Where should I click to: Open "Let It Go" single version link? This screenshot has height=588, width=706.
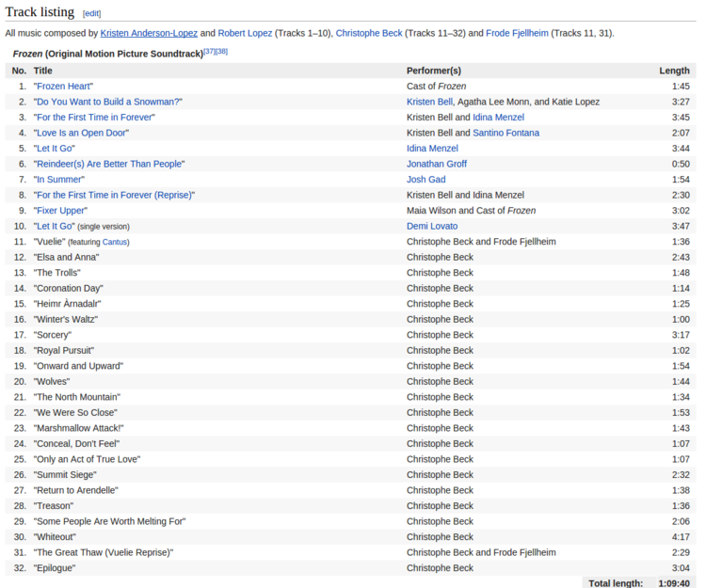55,227
